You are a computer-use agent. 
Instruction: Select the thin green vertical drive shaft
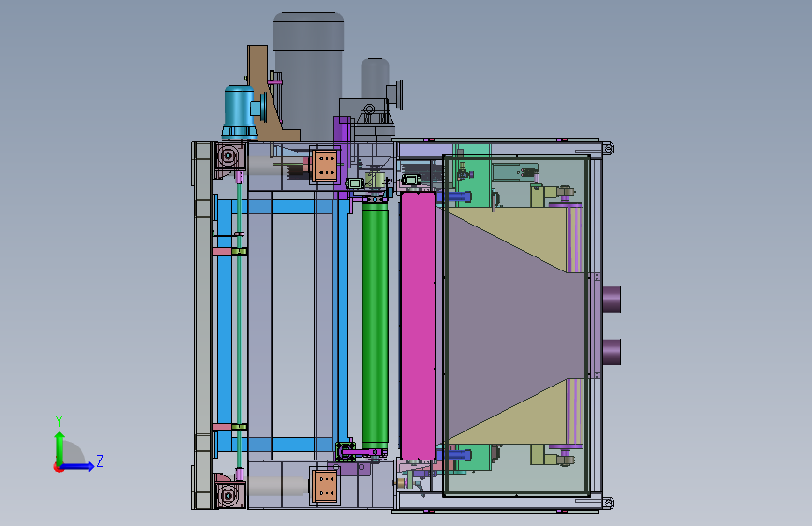[239, 326]
